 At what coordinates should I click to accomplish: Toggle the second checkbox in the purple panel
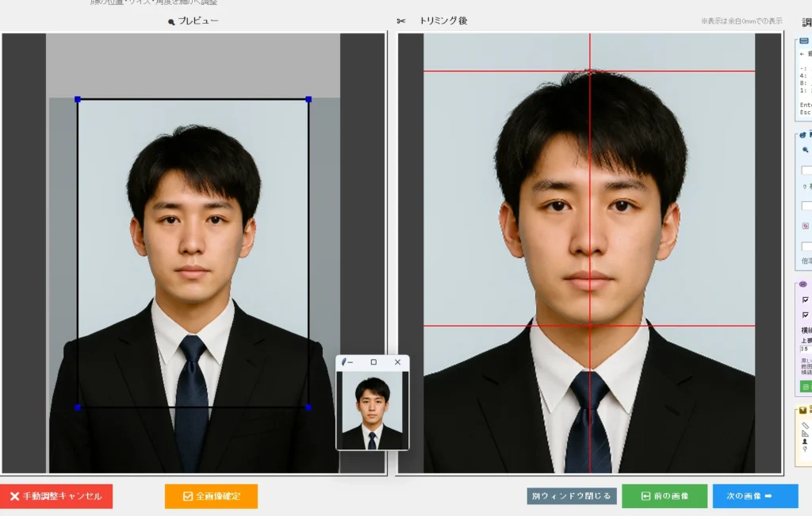(x=806, y=315)
